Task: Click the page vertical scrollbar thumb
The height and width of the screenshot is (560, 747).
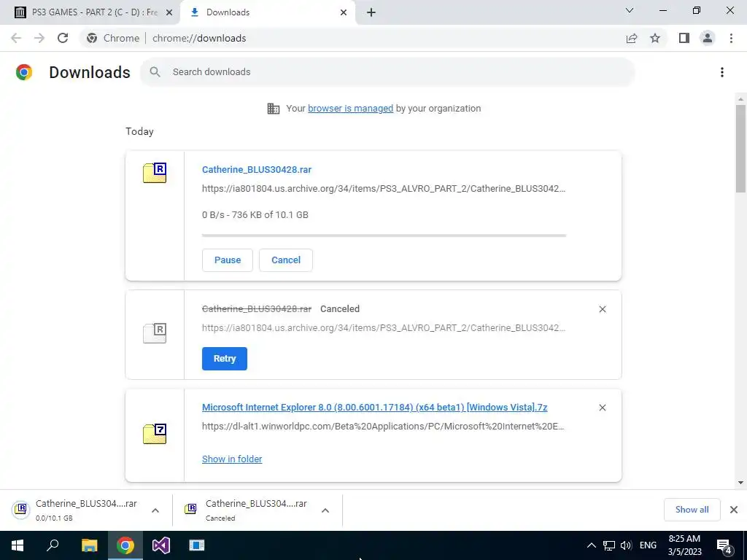Action: pyautogui.click(x=740, y=149)
